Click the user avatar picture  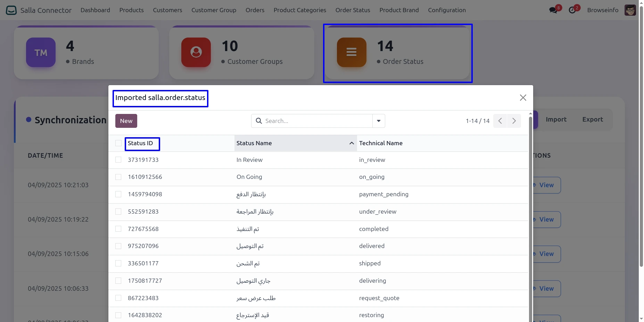tap(630, 10)
